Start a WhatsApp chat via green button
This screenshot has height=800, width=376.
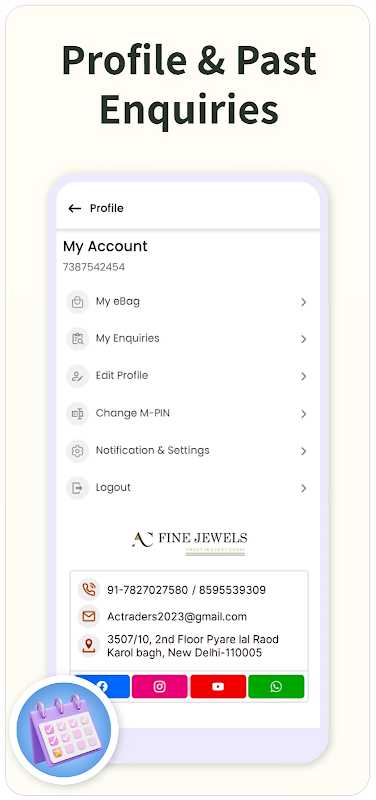tap(276, 687)
